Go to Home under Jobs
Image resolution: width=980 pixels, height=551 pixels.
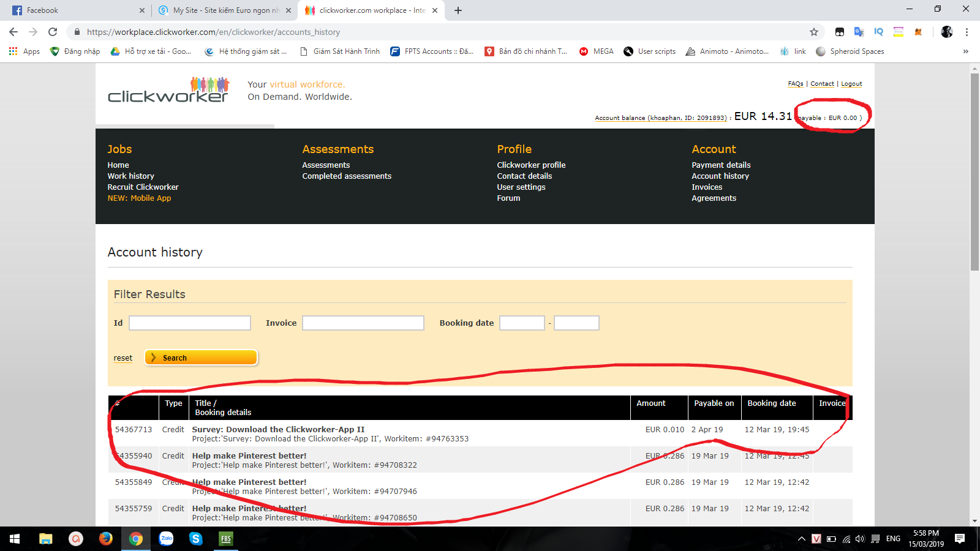click(118, 165)
